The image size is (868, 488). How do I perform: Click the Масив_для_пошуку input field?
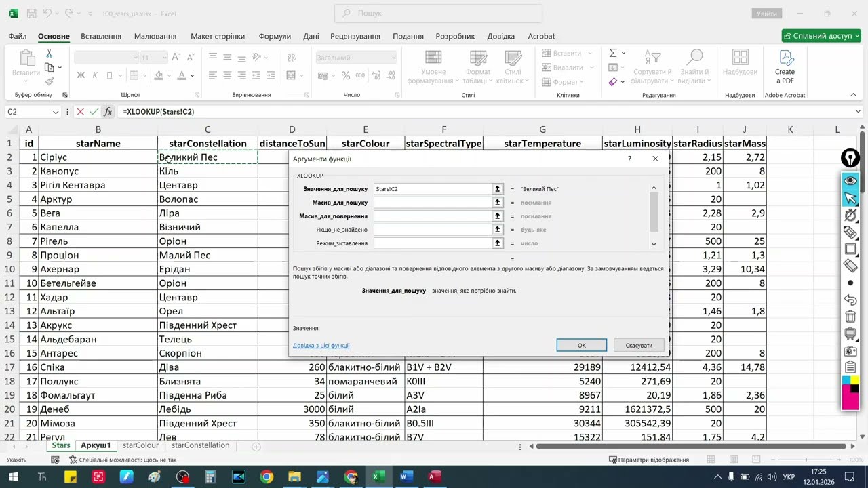click(x=433, y=203)
